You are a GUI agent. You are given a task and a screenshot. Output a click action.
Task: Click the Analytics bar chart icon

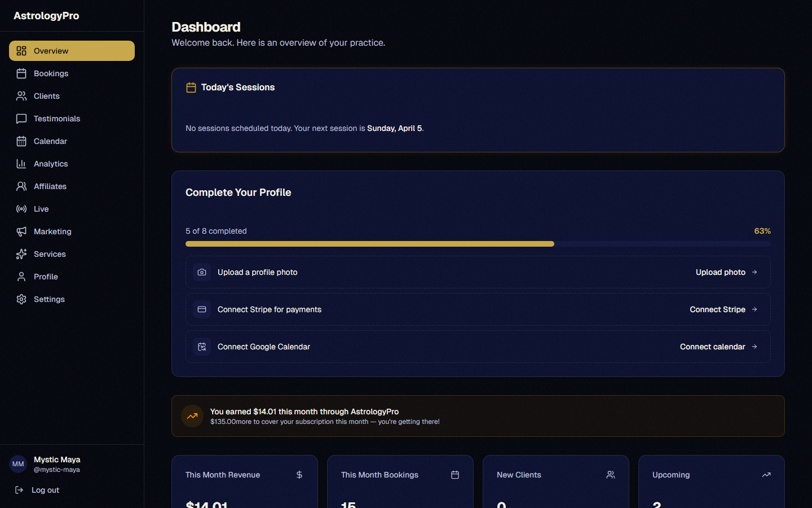pos(21,164)
